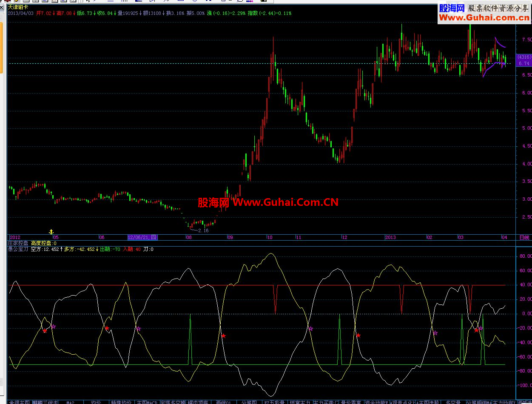Click the 2.16 low price annotation
Viewport: 532px width, 404px height.
click(203, 230)
